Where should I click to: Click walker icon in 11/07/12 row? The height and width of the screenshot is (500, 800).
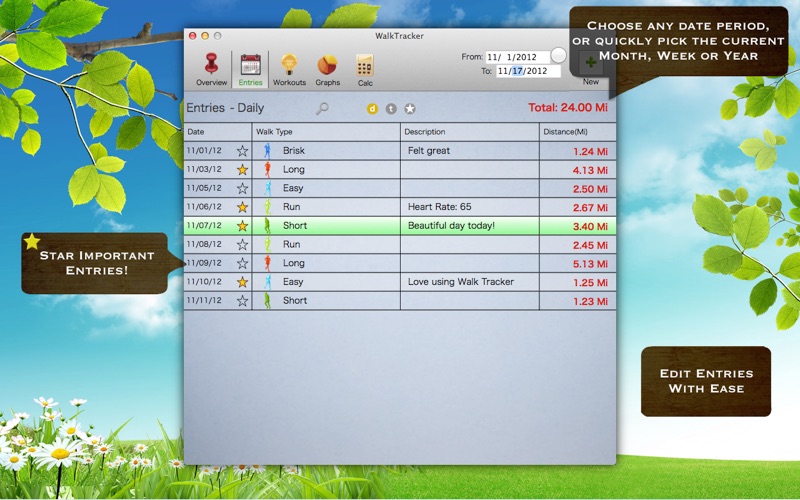click(x=267, y=226)
